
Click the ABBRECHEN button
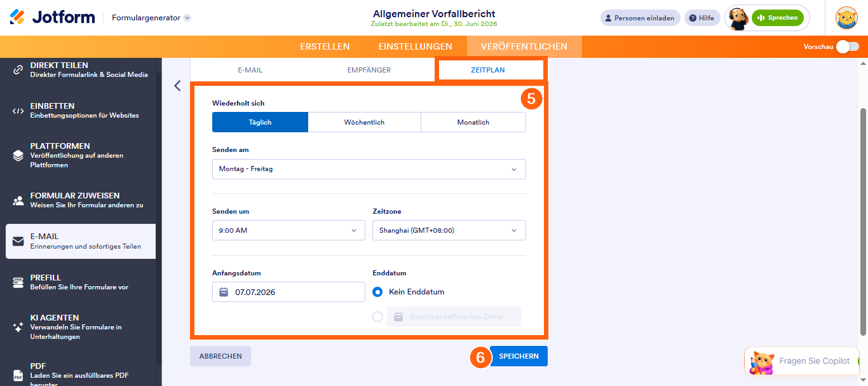(220, 356)
